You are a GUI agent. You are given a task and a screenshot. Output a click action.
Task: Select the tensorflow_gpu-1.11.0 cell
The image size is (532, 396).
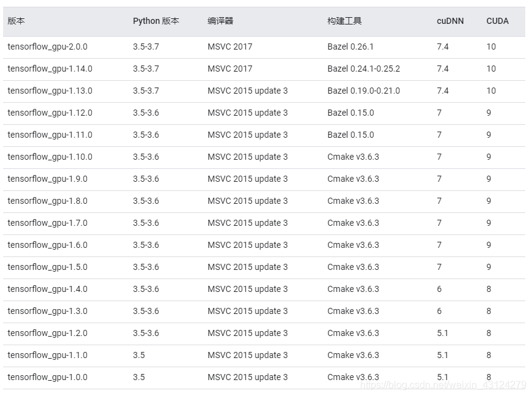coord(50,135)
